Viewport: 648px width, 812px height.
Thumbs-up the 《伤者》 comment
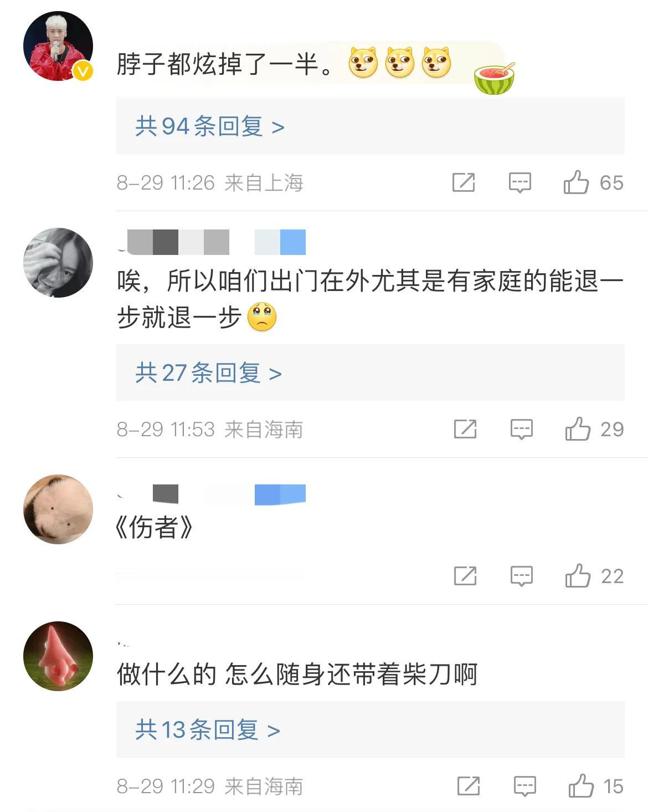(578, 575)
